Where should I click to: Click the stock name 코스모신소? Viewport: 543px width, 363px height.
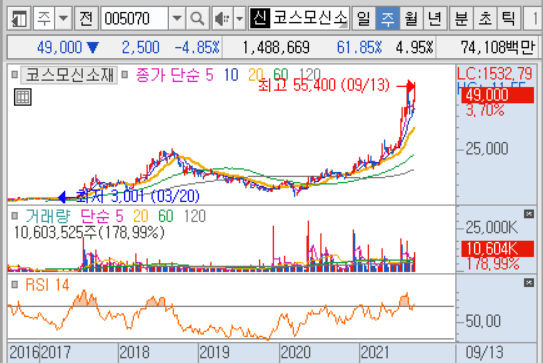310,18
